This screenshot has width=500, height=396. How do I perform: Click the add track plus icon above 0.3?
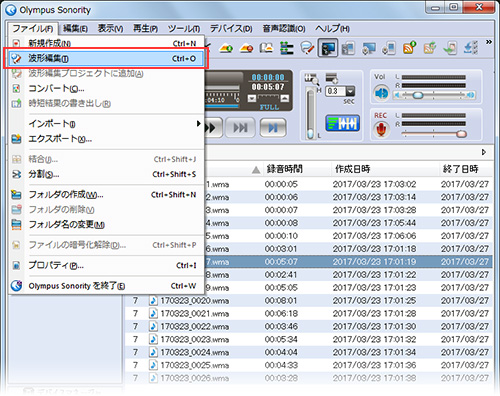pos(332,78)
